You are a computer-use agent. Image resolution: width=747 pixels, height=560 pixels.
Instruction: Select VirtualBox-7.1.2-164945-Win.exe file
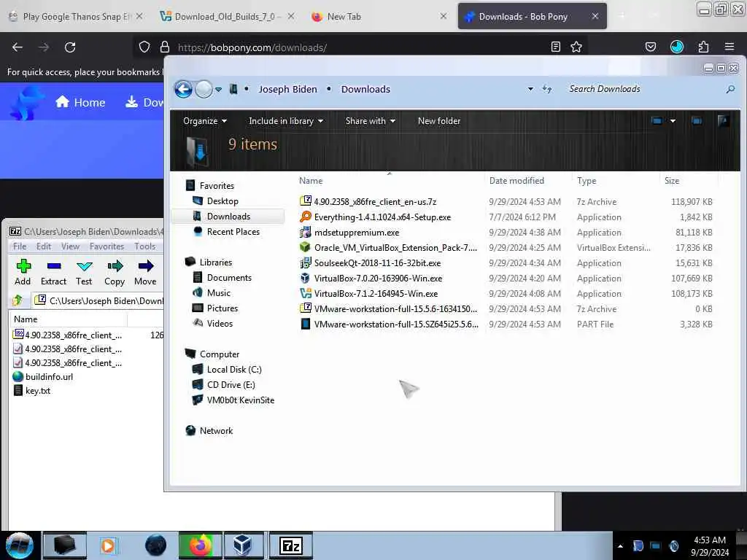coord(376,293)
